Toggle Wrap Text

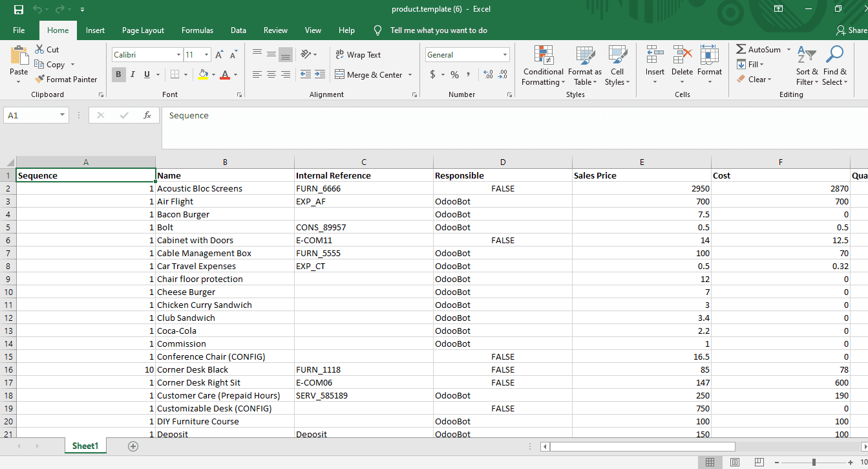[358, 54]
